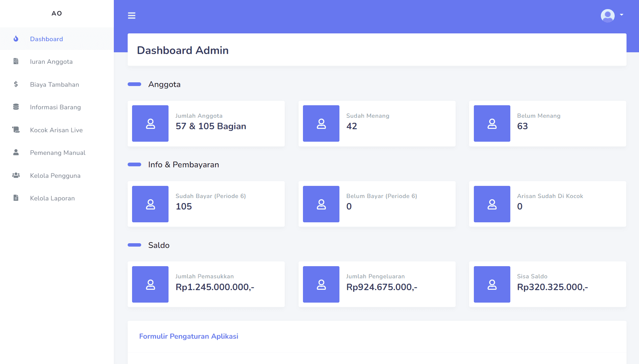This screenshot has width=639, height=364.
Task: Select the Sudah Menang stat card
Action: (377, 123)
